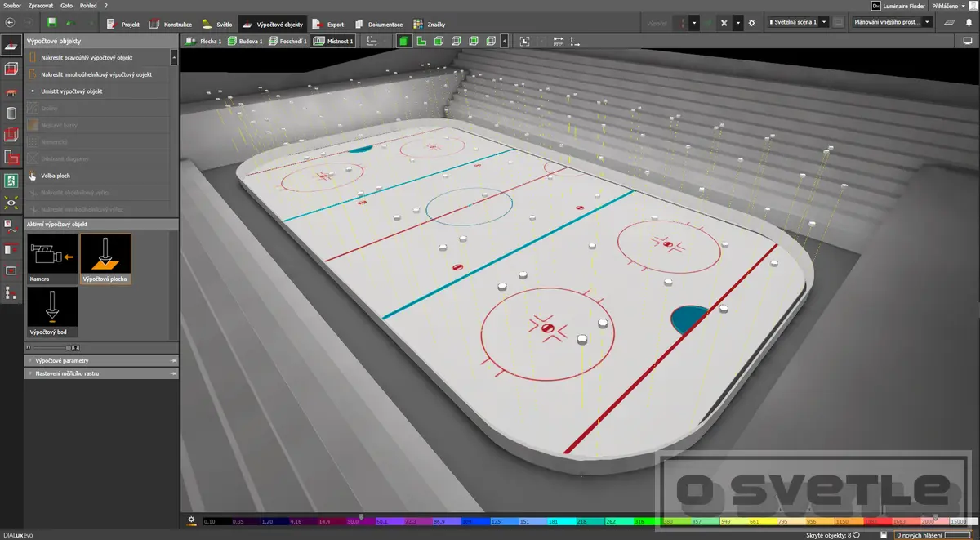Image resolution: width=980 pixels, height=540 pixels.
Task: Select the eye view tool in sidebar
Action: click(x=11, y=202)
